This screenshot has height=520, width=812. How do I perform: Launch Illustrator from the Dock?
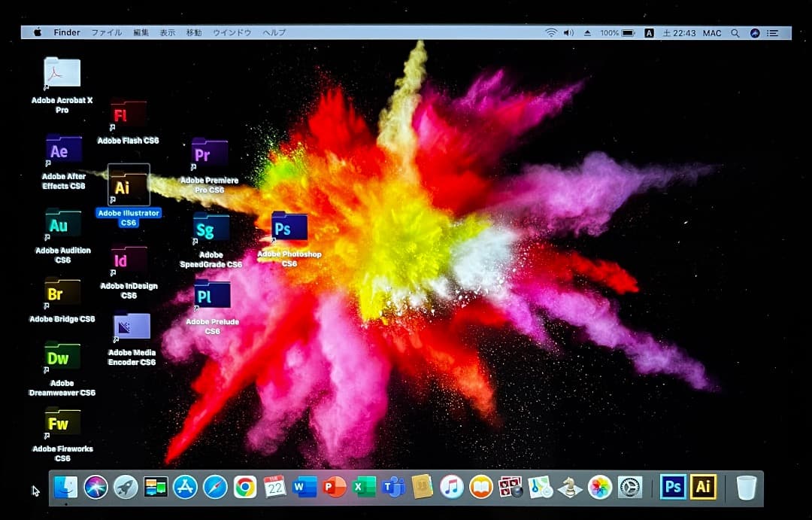pyautogui.click(x=703, y=487)
